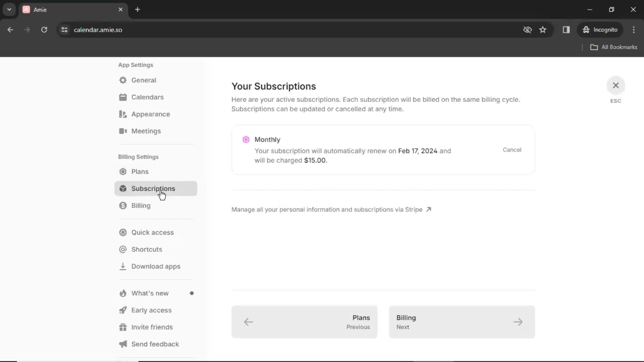644x362 pixels.
Task: Expand the Billing settings section
Action: click(139, 157)
